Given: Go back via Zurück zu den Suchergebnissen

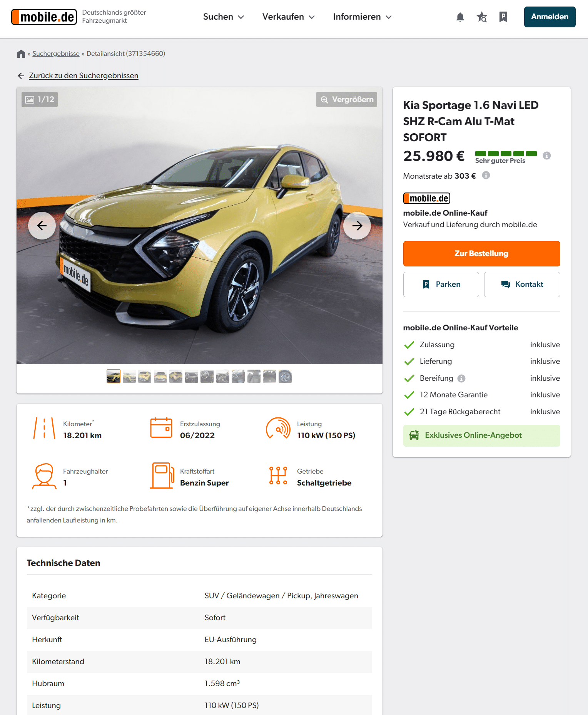Looking at the screenshot, I should (83, 76).
